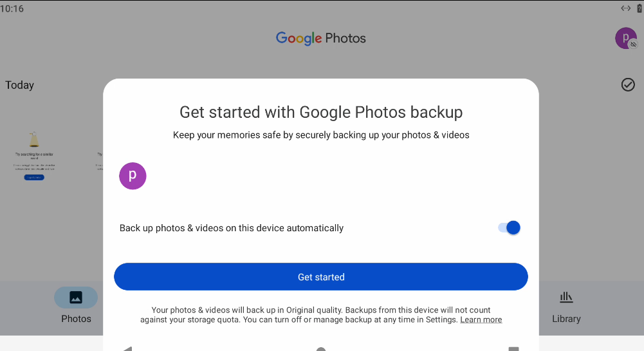Open the first screenshot thumbnail under Today

pyautogui.click(x=34, y=156)
